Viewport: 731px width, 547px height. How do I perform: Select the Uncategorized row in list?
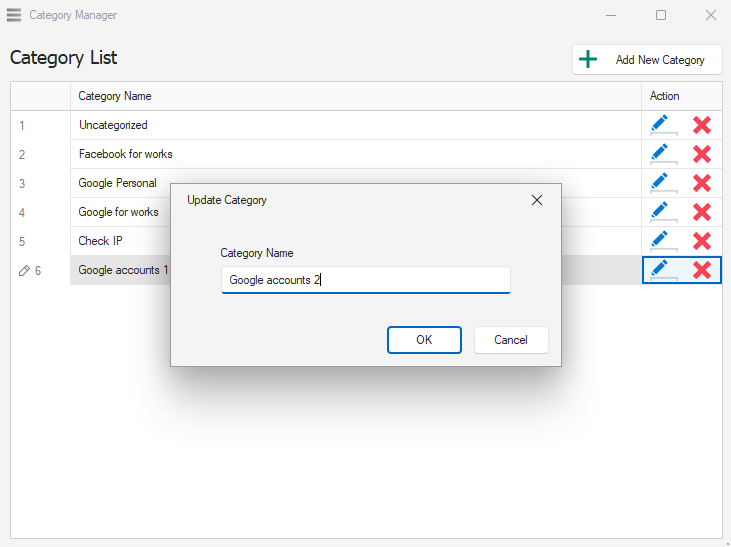tap(113, 125)
